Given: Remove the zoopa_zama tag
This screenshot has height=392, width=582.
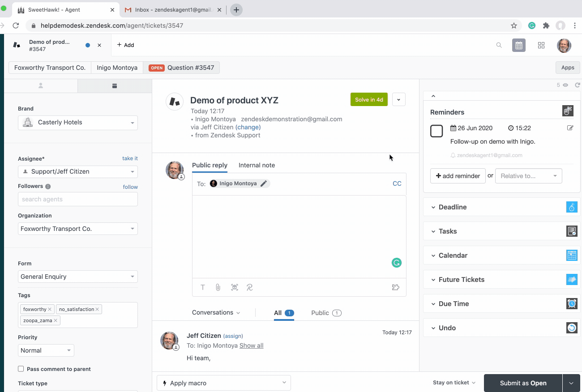Looking at the screenshot, I should [x=56, y=320].
